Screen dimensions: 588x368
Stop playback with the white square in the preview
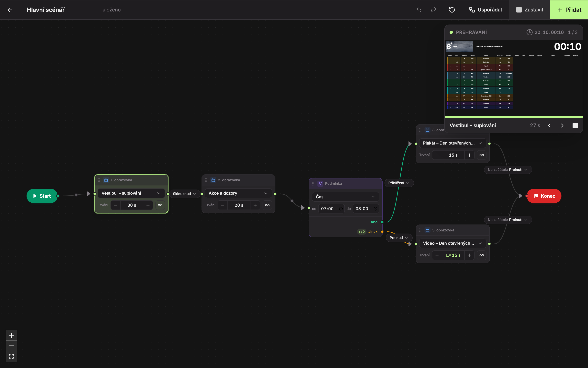coord(575,126)
